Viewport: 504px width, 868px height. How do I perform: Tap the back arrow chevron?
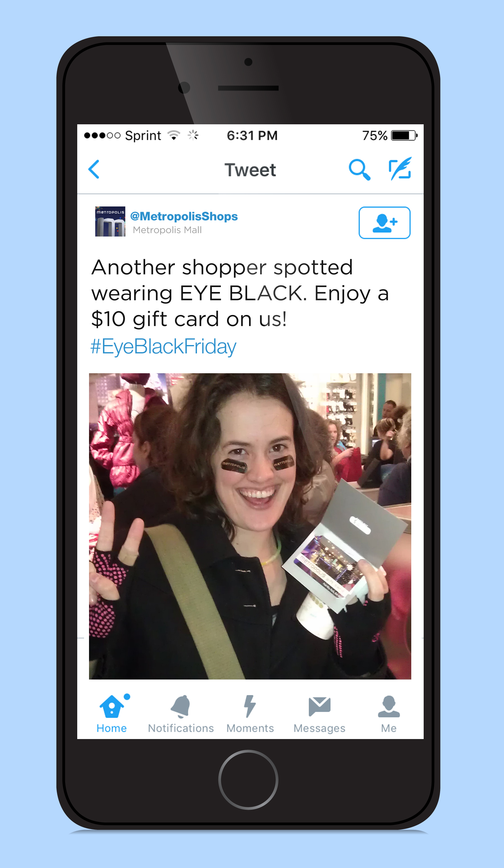coord(94,169)
